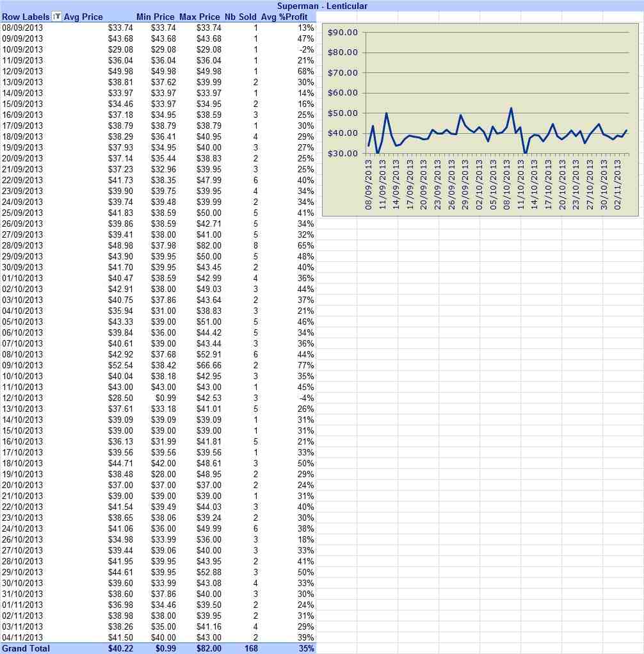
Task: Select the 77% profit cell for 09/10/2013
Action: [305, 365]
